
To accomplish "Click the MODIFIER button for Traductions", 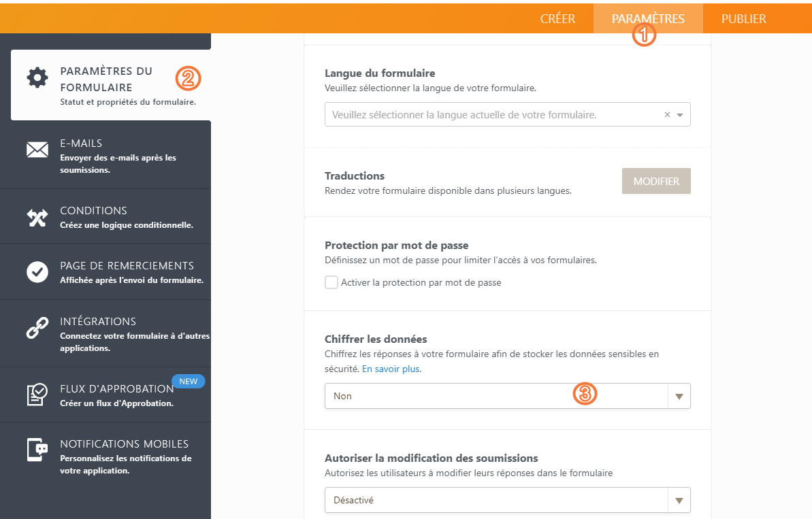I will pos(656,180).
